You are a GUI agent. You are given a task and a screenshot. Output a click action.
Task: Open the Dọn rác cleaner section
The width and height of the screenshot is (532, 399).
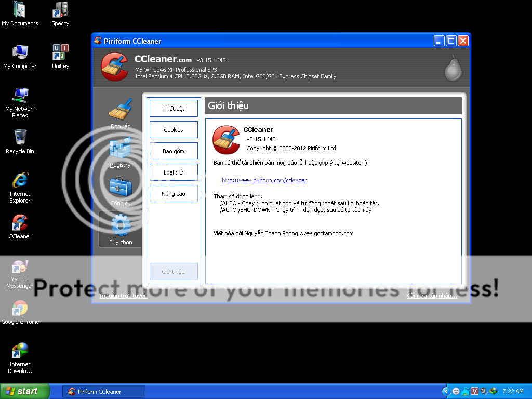[121, 114]
